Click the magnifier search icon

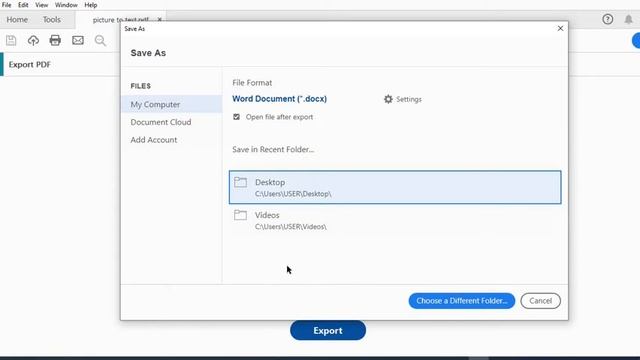coord(100,40)
